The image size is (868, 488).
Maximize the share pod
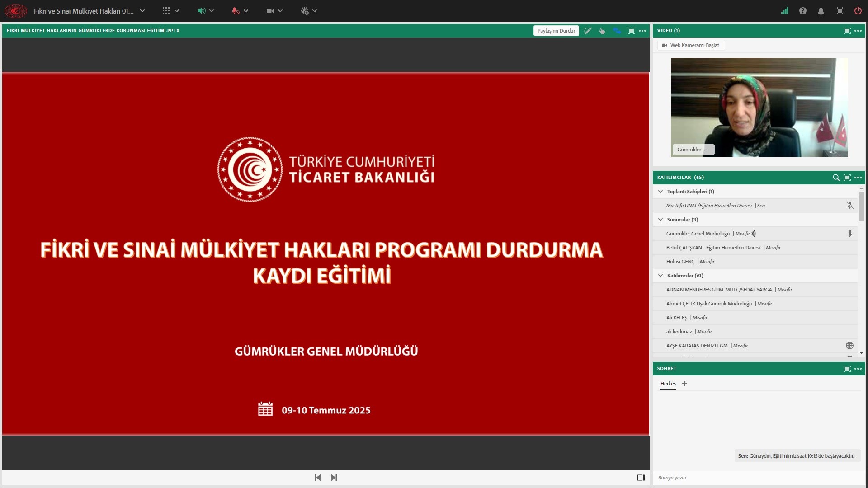tap(632, 31)
